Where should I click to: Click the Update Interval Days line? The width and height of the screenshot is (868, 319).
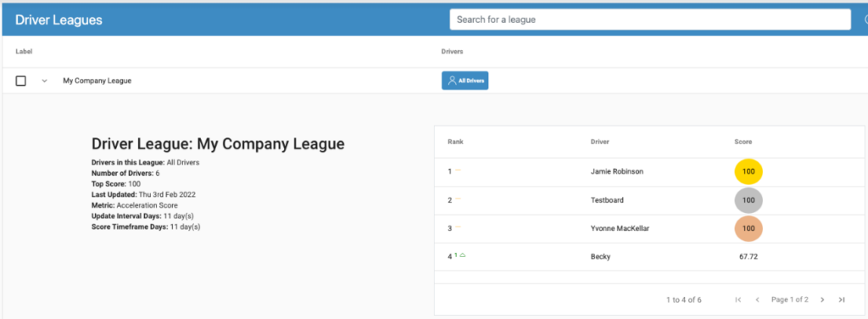(142, 216)
